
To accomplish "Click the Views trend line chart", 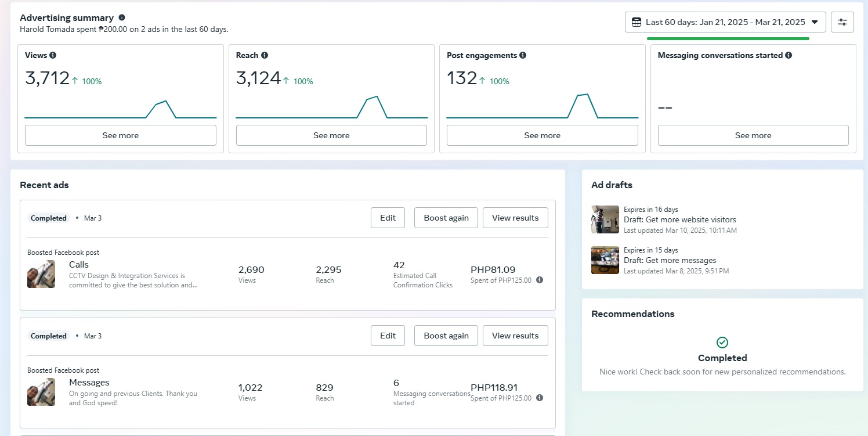I will (x=121, y=110).
